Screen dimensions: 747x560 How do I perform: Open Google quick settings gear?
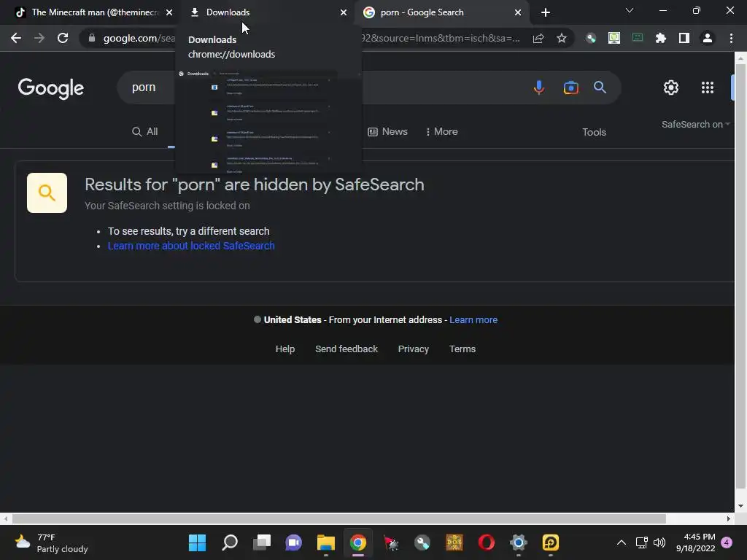coord(671,87)
